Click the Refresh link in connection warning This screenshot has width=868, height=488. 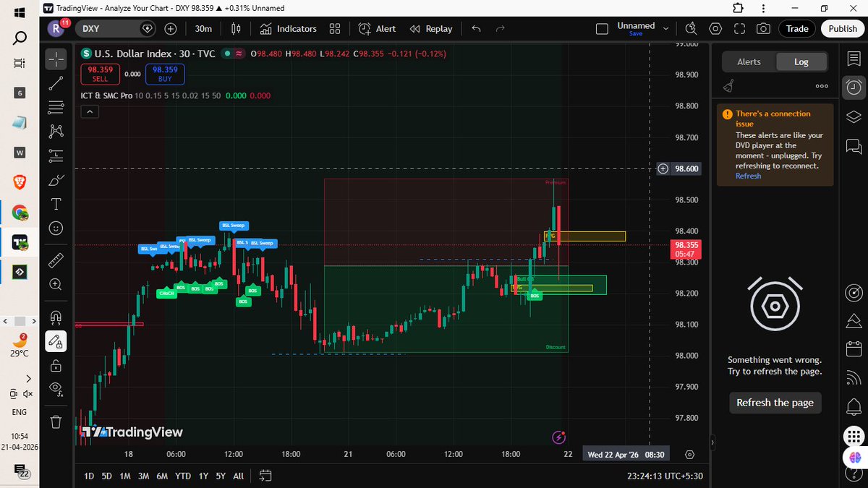point(748,176)
